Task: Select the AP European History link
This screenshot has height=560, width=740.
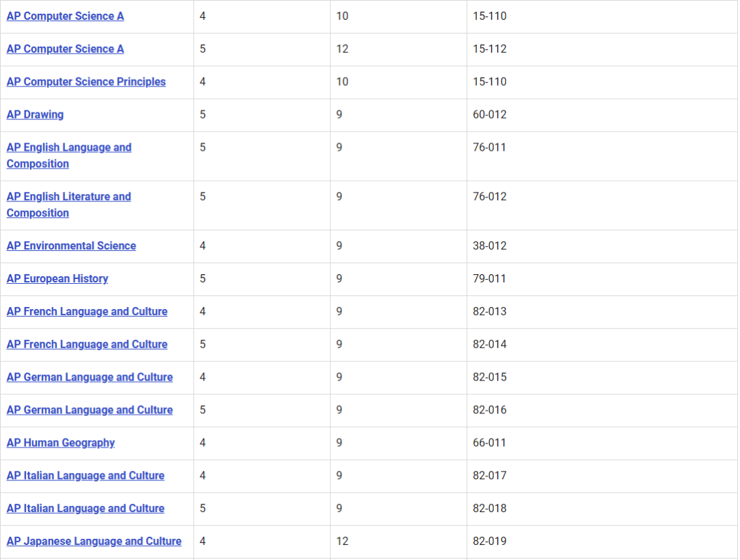Action: (58, 278)
